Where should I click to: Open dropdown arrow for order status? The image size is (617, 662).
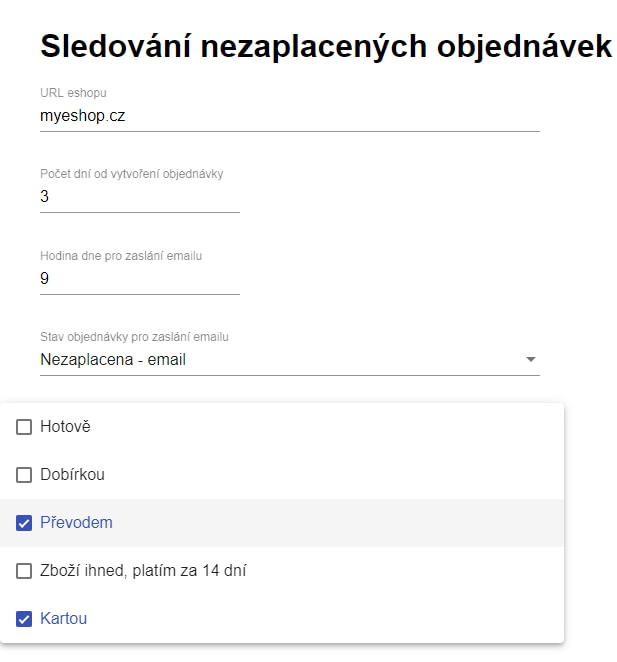(x=531, y=359)
